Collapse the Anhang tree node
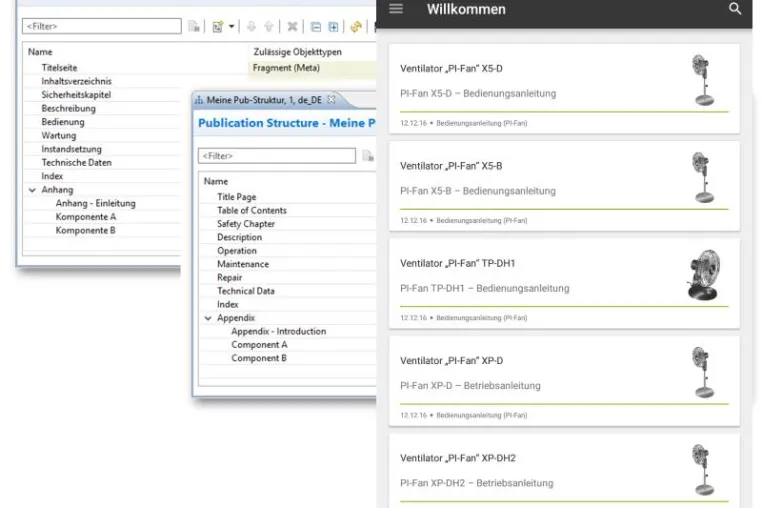 [x=32, y=190]
